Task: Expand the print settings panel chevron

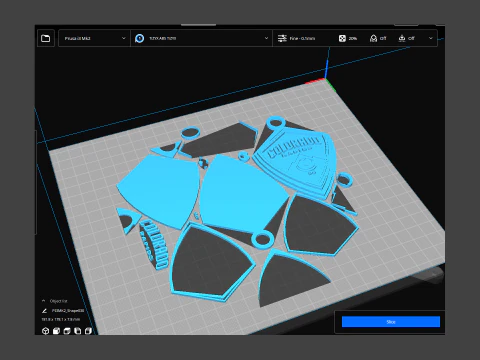Action: coord(431,38)
